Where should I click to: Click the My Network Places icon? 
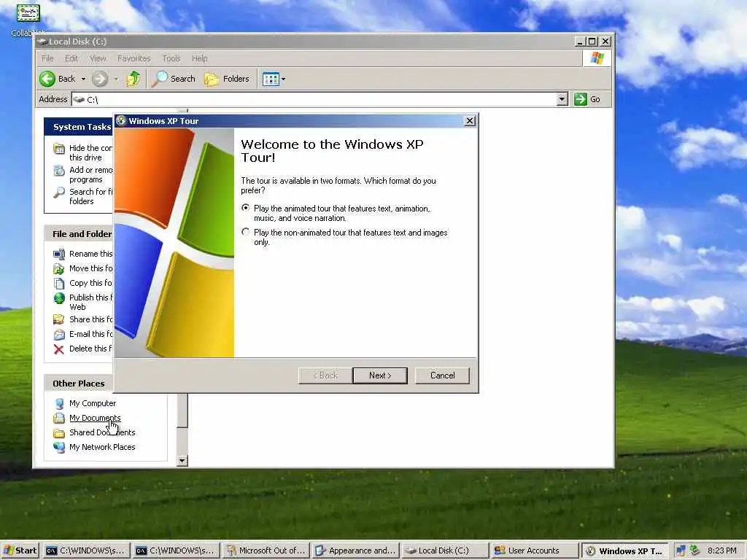click(59, 448)
